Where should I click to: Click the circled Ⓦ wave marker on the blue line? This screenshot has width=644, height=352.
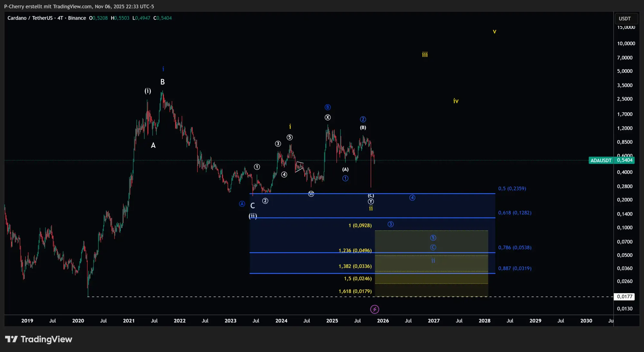coord(311,194)
